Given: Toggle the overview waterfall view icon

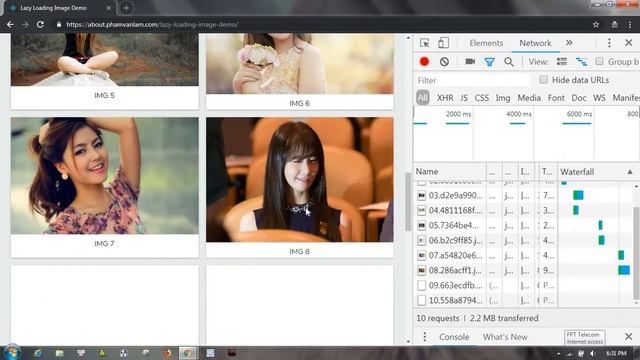Looking at the screenshot, I should tap(582, 62).
